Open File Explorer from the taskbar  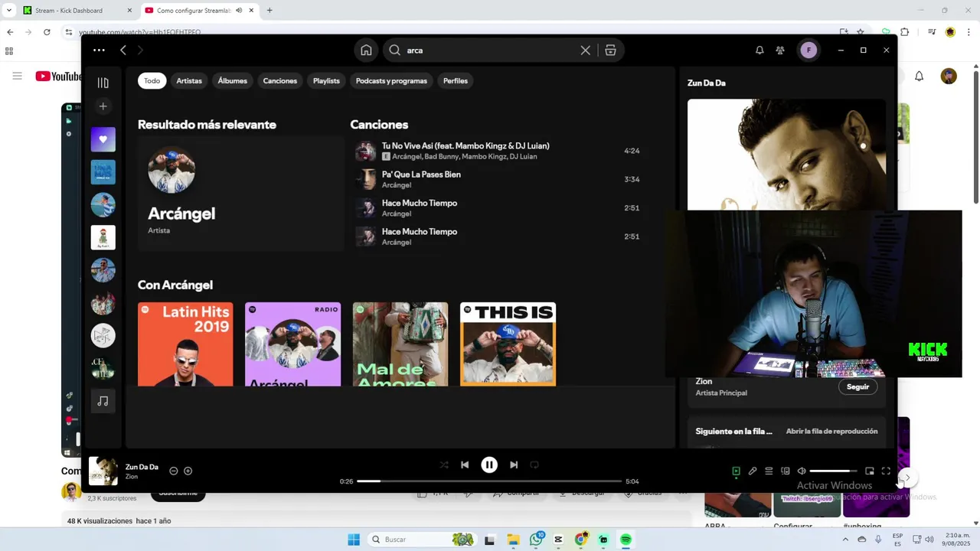[x=513, y=540]
